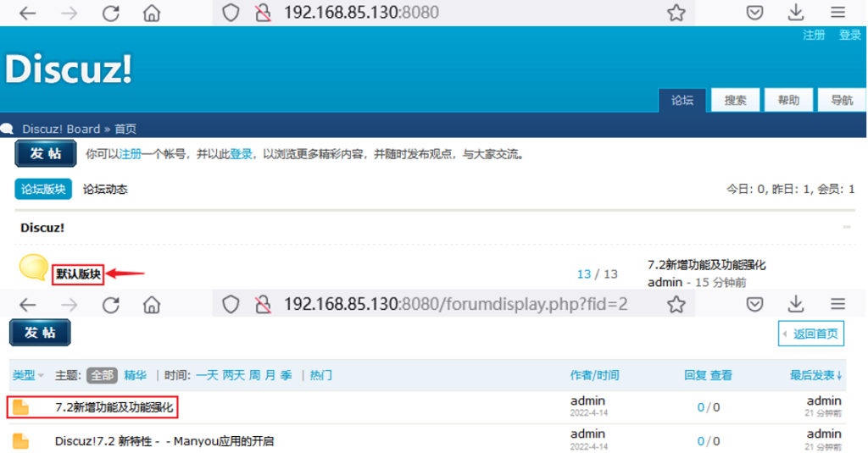The image size is (868, 453).
Task: Click the back arrow in the top browser toolbar
Action: [27, 13]
